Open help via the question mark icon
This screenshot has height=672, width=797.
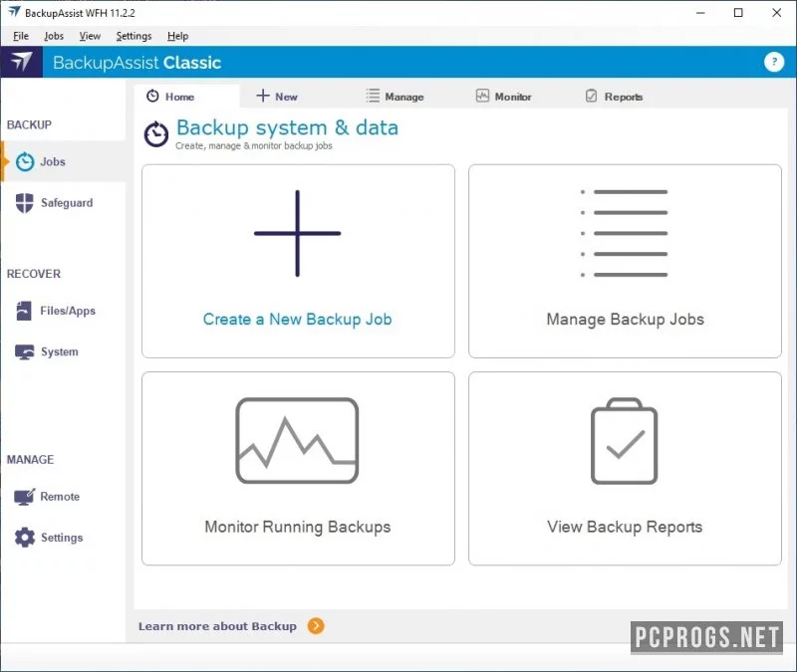[774, 62]
